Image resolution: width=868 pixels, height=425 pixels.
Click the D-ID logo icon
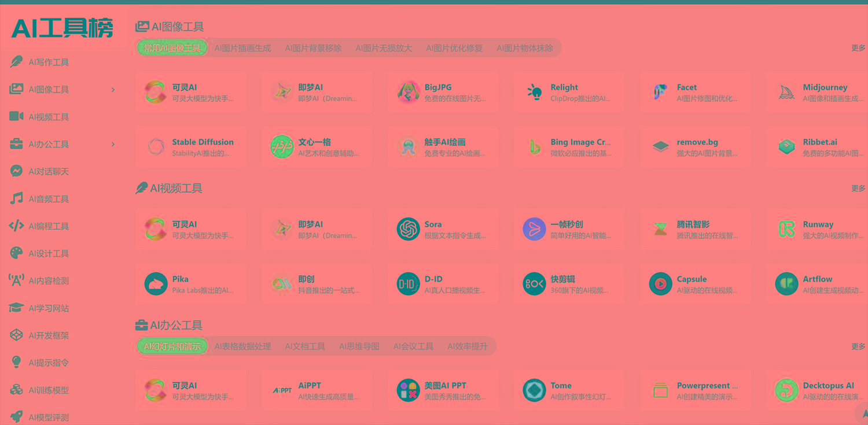(409, 283)
